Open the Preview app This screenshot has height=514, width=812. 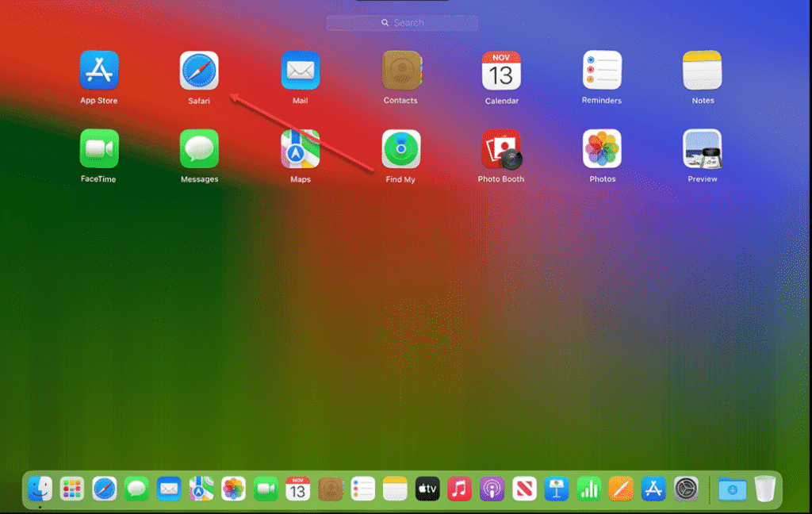703,149
